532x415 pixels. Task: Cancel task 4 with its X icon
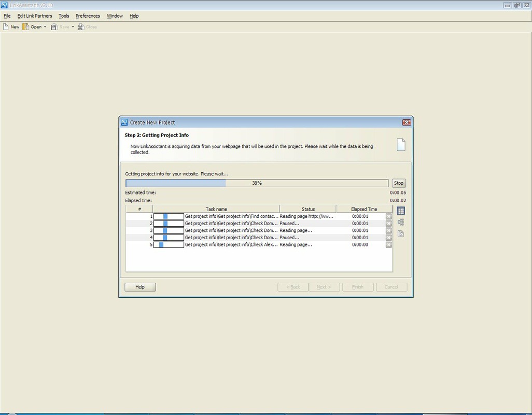tap(389, 238)
